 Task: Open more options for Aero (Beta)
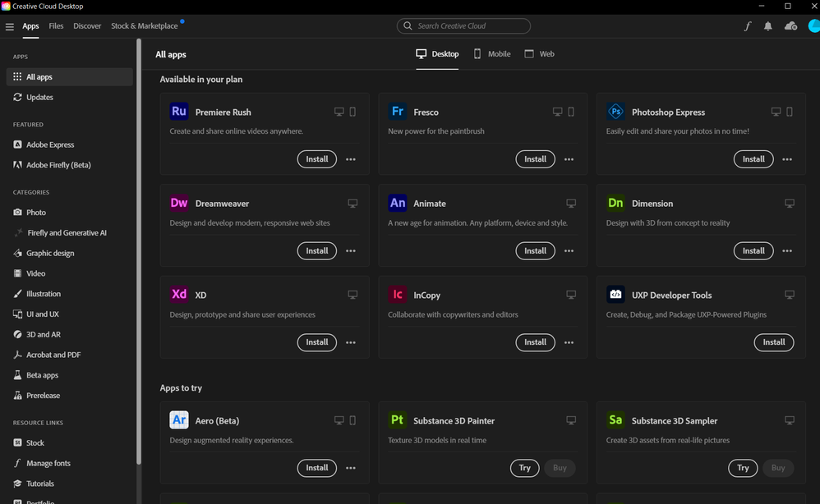pos(351,468)
